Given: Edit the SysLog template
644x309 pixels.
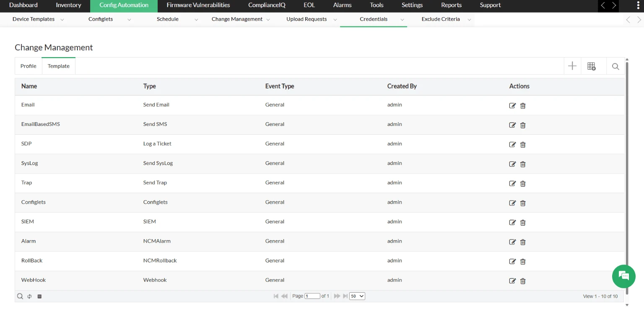Looking at the screenshot, I should (x=512, y=164).
